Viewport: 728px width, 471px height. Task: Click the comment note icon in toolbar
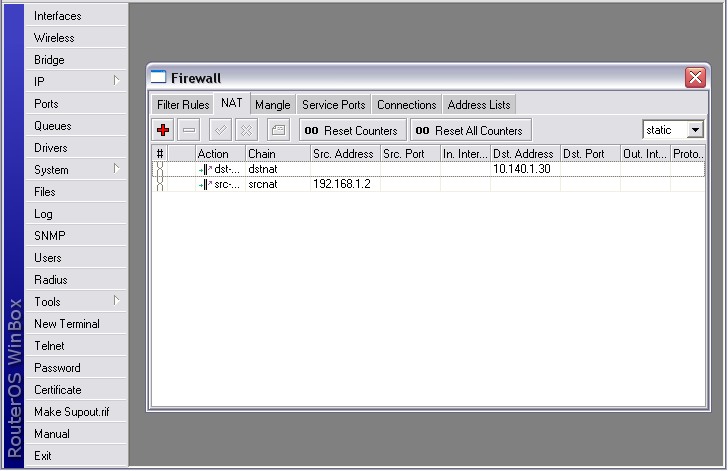[x=278, y=130]
